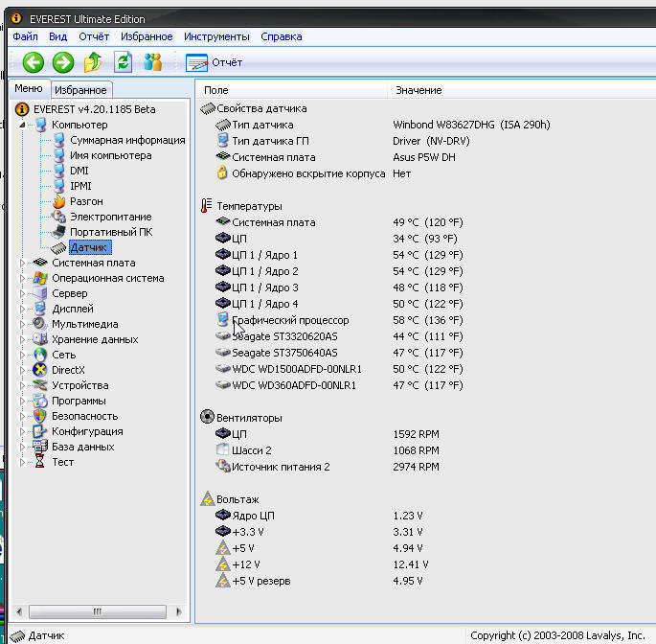The height and width of the screenshot is (644, 656).
Task: Click the shield icon beside Безопасность
Action: pyautogui.click(x=40, y=416)
